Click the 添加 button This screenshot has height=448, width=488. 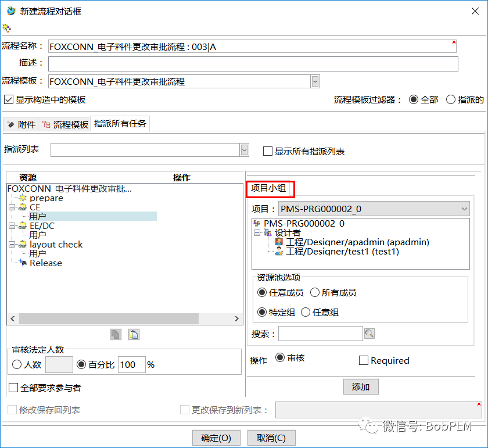click(x=361, y=386)
